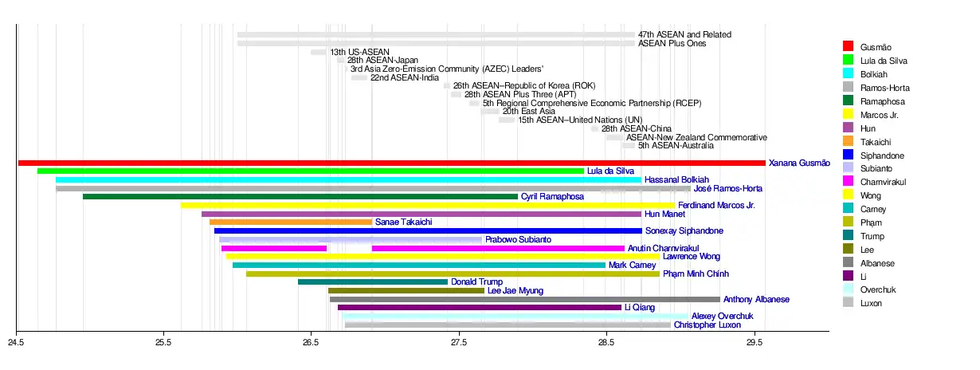This screenshot has height=370, width=980.
Task: Click the teal Trump timeline bar
Action: coord(373,281)
